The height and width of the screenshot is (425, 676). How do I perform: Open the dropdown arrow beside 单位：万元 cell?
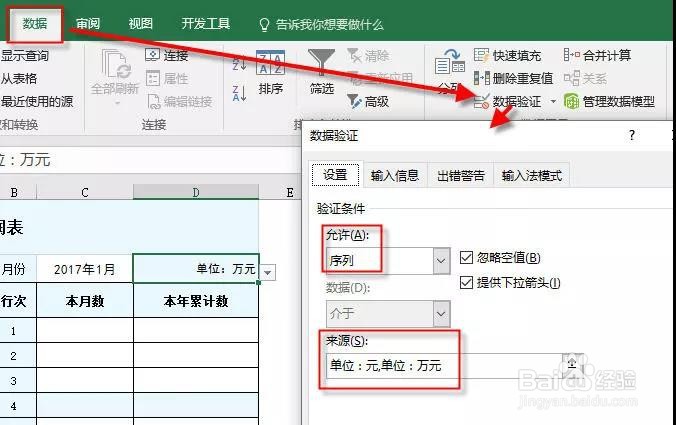[x=268, y=272]
